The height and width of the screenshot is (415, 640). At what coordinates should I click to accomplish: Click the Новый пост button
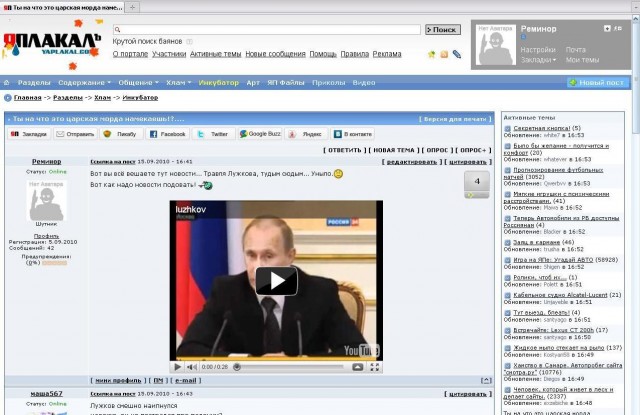[x=598, y=82]
